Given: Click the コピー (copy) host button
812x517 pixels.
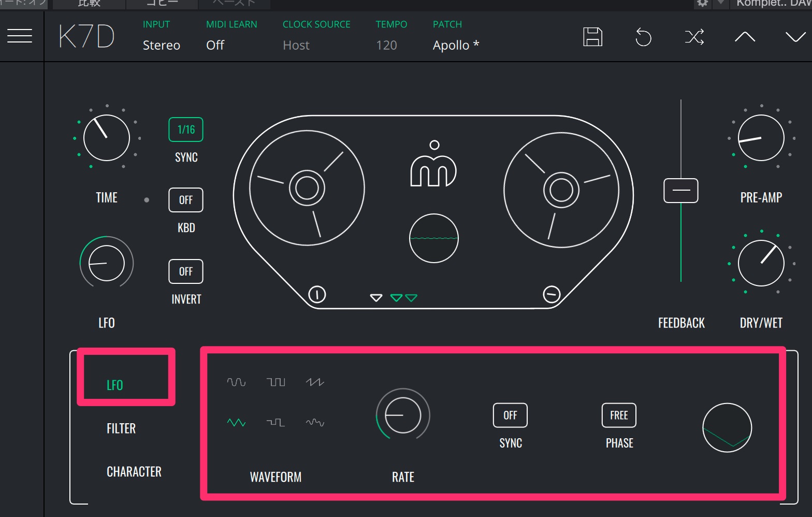Looking at the screenshot, I should [162, 4].
